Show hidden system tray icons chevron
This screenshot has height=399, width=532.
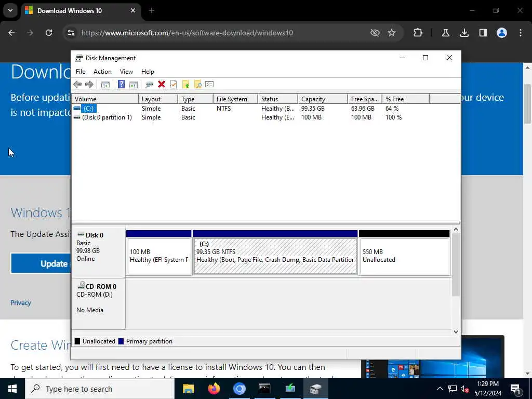pos(440,389)
